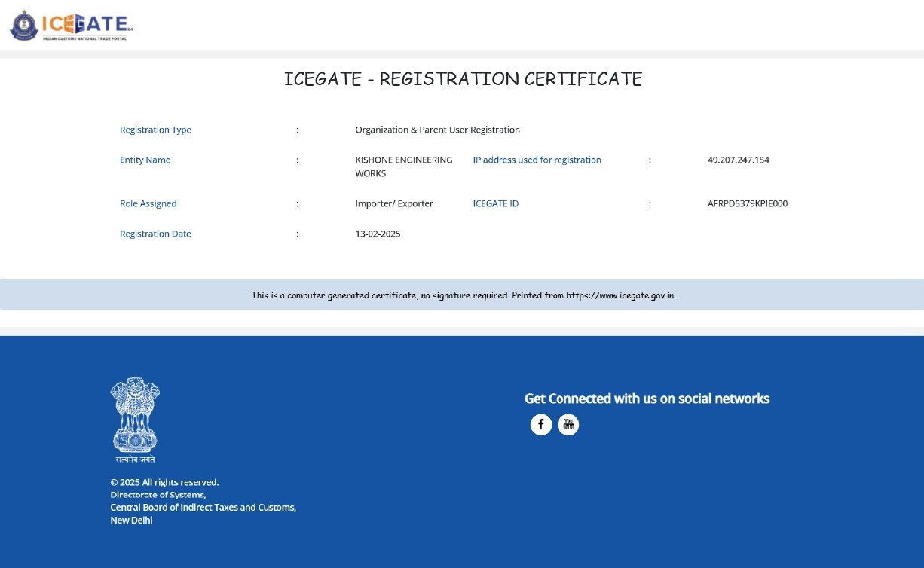Select the Entity Name label

click(145, 160)
